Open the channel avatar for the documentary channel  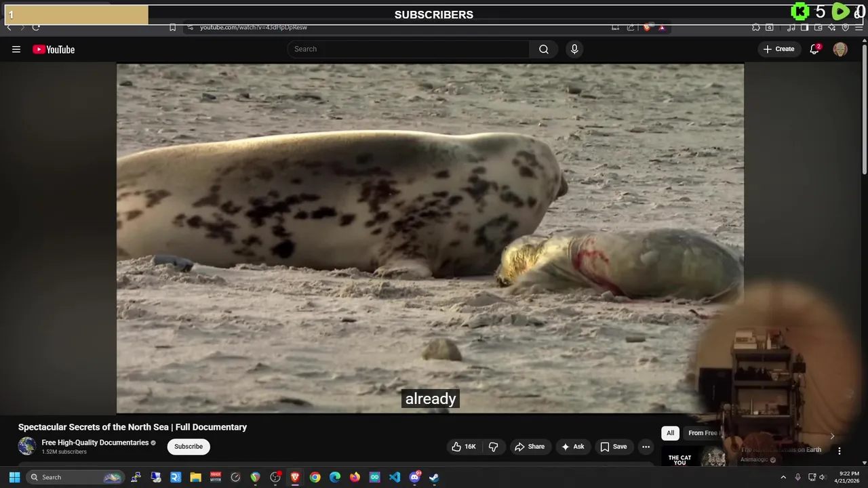(27, 446)
